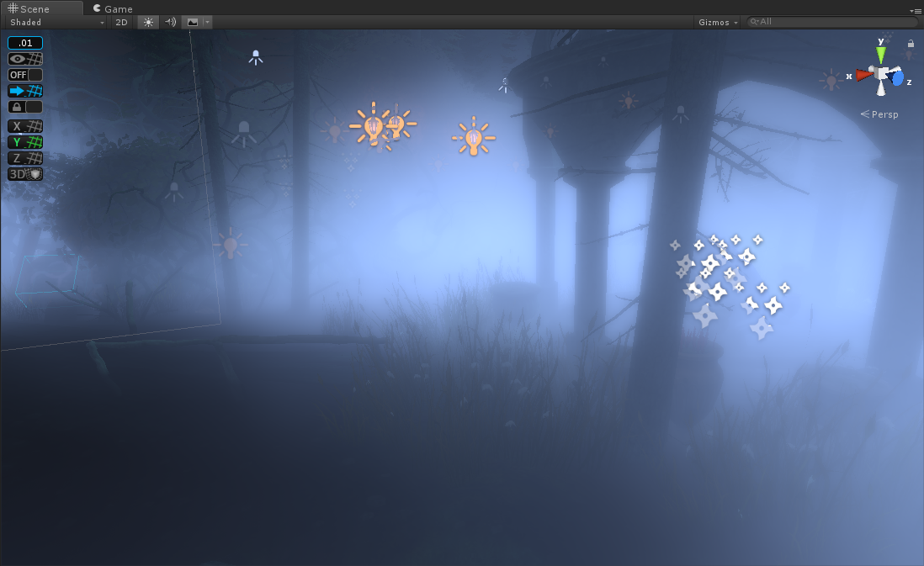
Task: Click the gizmo center cube
Action: tap(882, 74)
